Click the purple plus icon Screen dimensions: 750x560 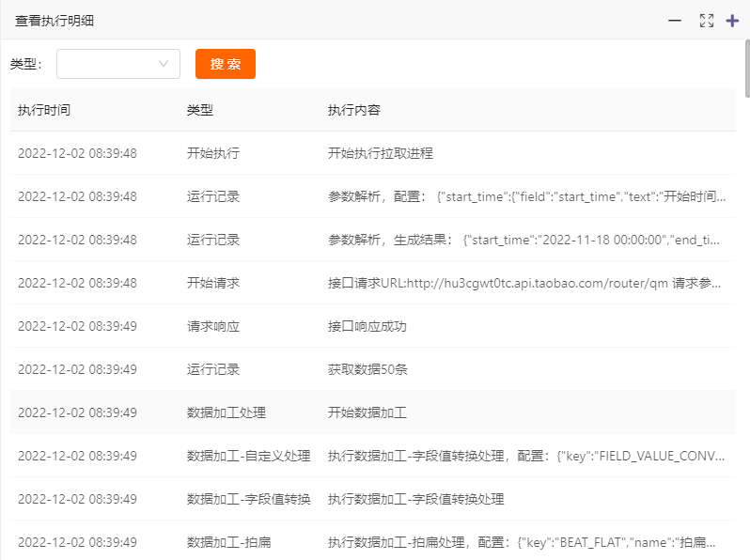733,21
